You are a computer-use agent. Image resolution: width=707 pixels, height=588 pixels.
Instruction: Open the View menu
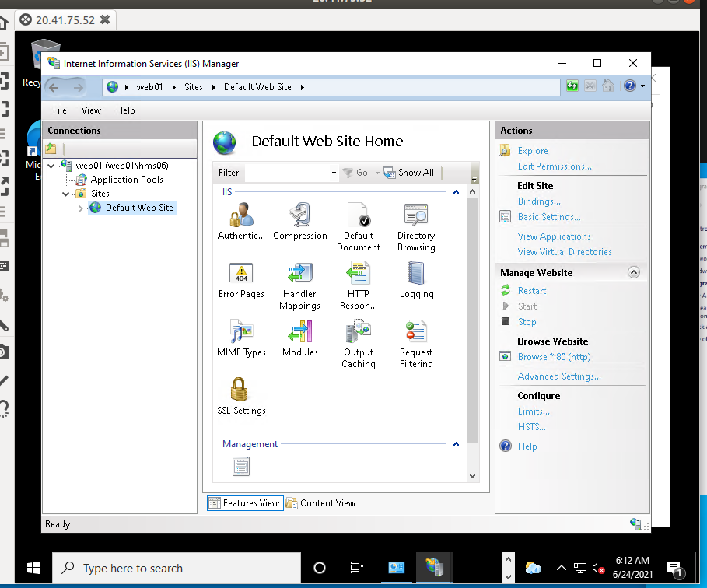[91, 110]
